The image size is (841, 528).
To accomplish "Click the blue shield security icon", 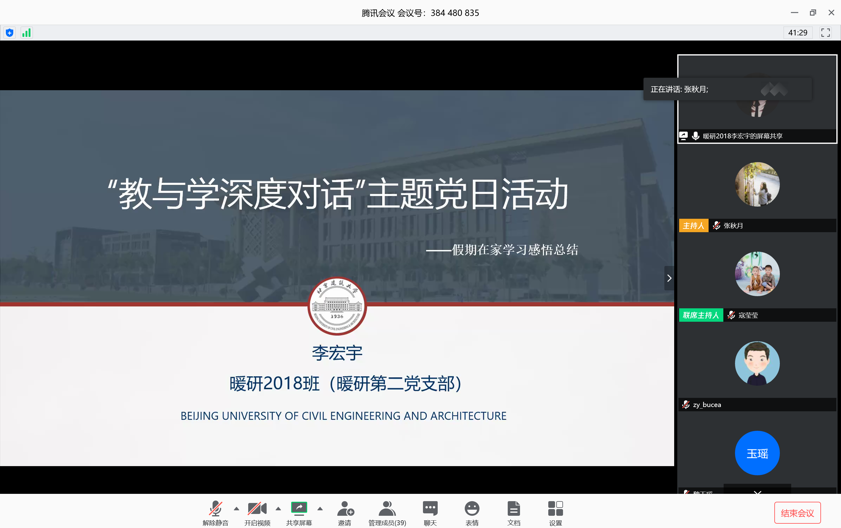I will point(10,33).
